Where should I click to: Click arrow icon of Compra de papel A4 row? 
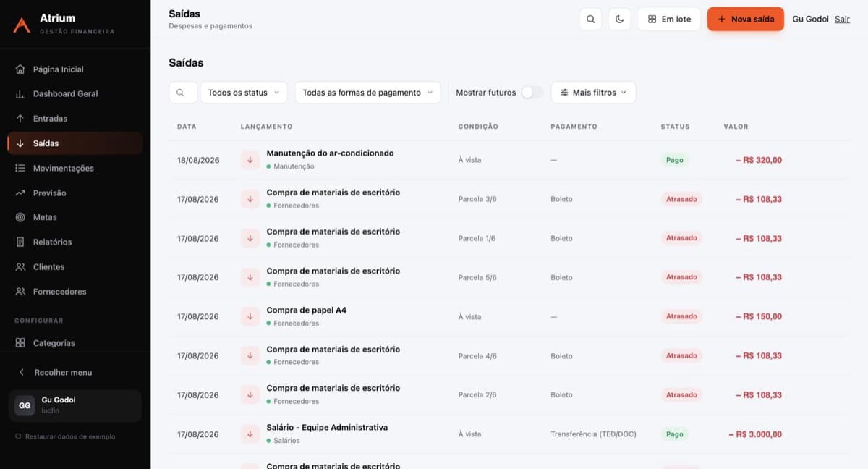point(250,316)
